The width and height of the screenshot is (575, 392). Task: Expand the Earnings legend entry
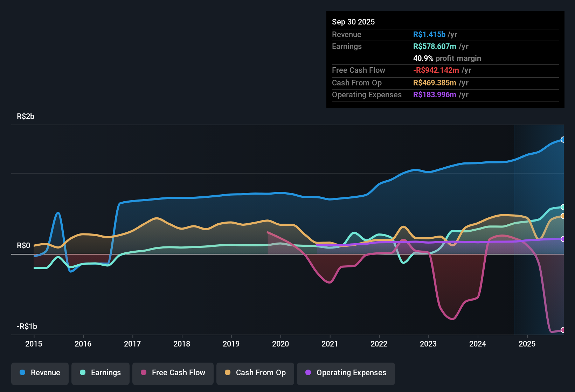tap(100, 373)
